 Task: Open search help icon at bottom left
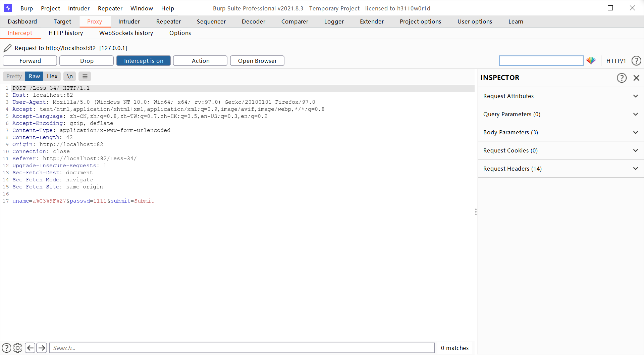tap(6, 348)
